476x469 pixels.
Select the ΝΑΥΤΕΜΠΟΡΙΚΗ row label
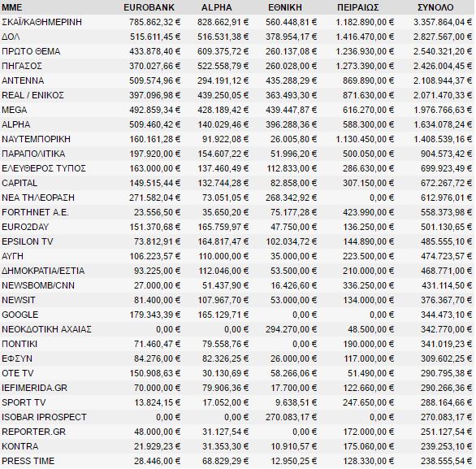click(36, 139)
